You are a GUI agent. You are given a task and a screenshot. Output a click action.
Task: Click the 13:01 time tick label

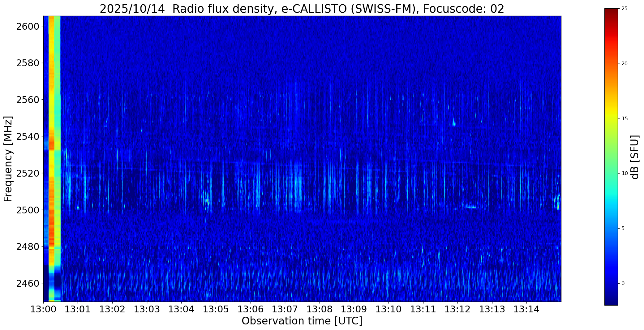78,309
